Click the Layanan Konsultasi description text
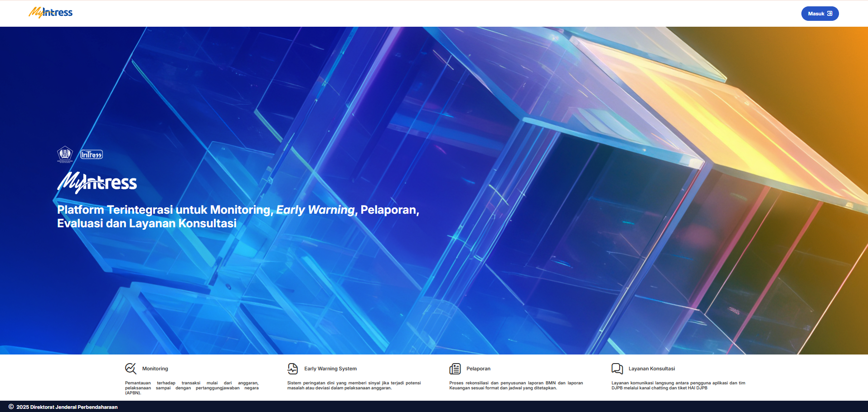 (x=678, y=385)
